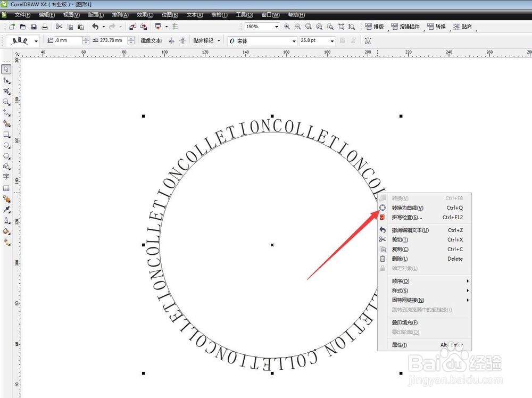Click the 转换 toolbar button

[436, 27]
